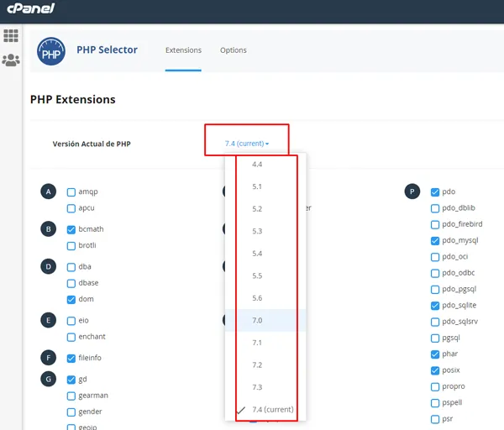The width and height of the screenshot is (504, 430).
Task: Enable the propro extension checkbox
Action: 435,386
